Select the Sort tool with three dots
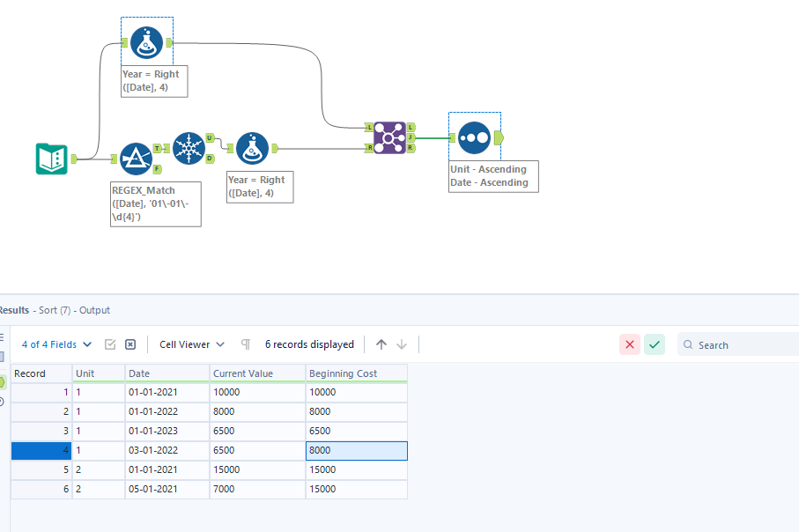 click(x=475, y=137)
